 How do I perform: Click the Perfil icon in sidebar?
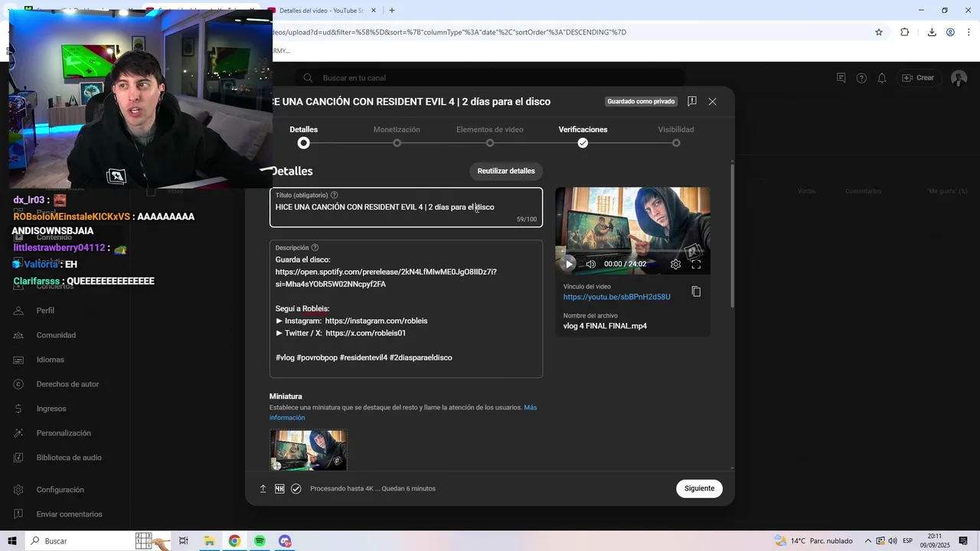pos(19,311)
